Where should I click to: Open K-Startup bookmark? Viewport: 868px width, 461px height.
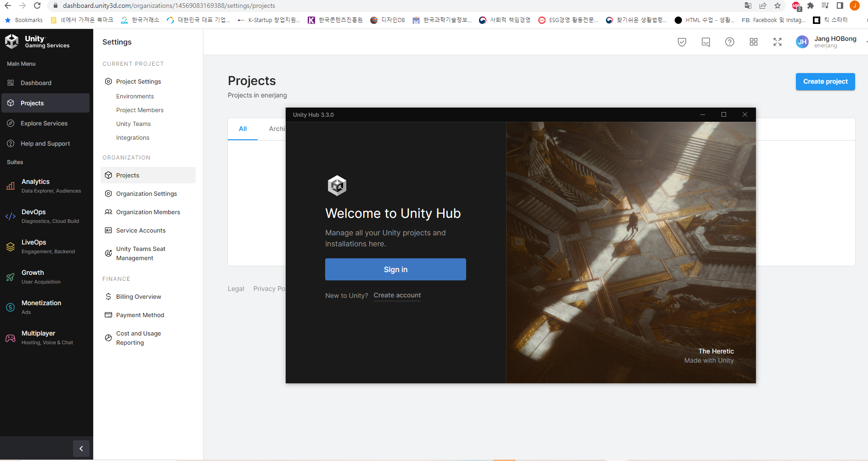pyautogui.click(x=269, y=20)
